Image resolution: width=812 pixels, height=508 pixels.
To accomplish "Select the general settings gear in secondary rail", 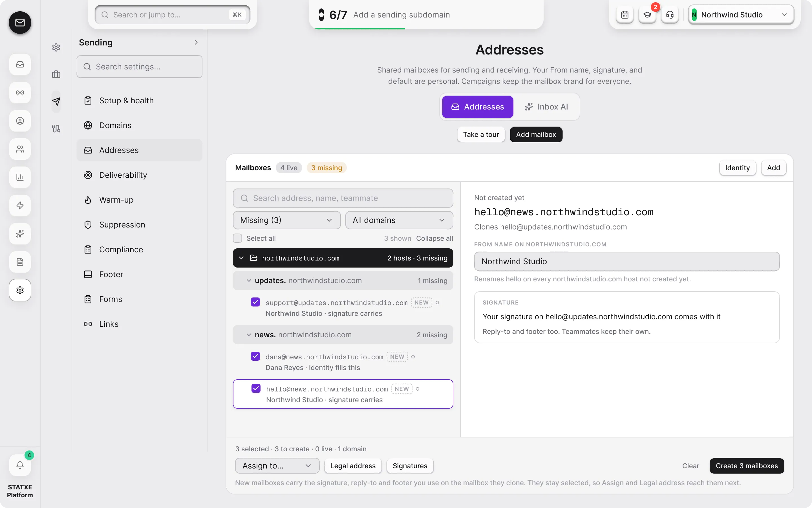I will pyautogui.click(x=56, y=47).
